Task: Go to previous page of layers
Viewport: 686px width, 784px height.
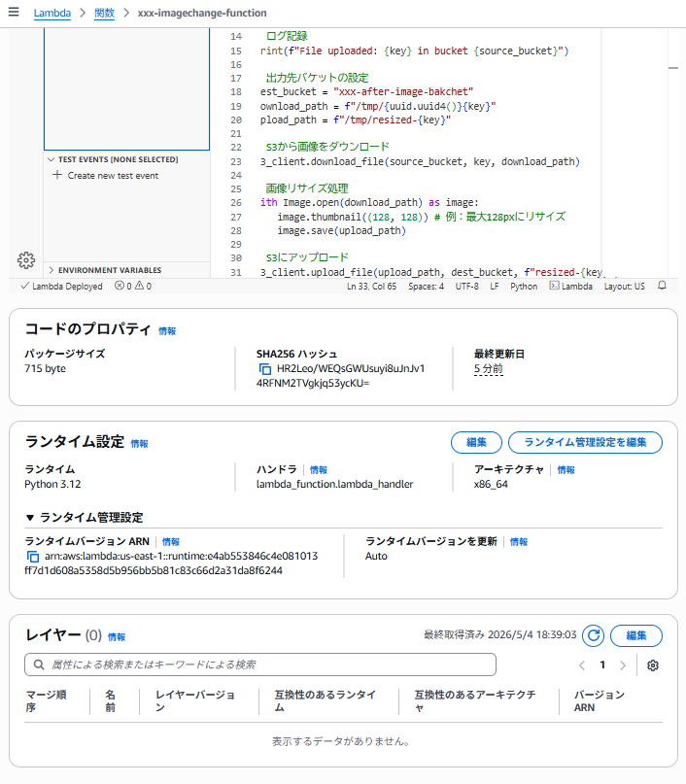Action: [x=582, y=665]
